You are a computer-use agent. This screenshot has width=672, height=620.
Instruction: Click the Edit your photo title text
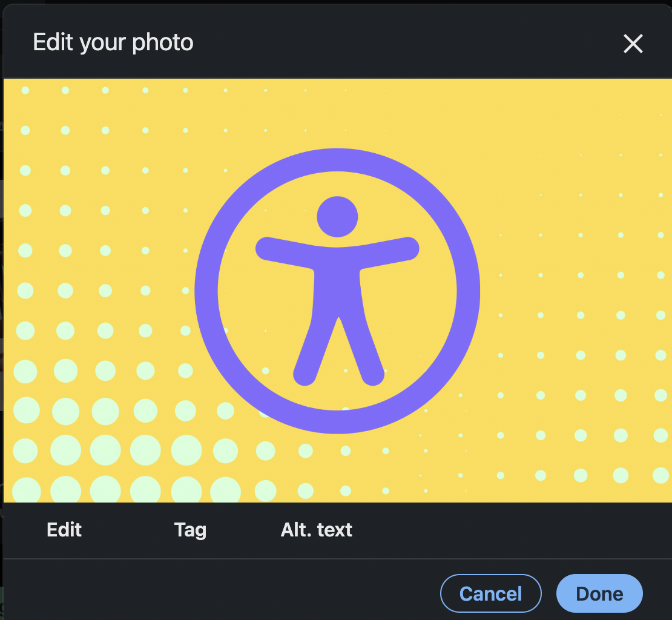[x=113, y=42]
